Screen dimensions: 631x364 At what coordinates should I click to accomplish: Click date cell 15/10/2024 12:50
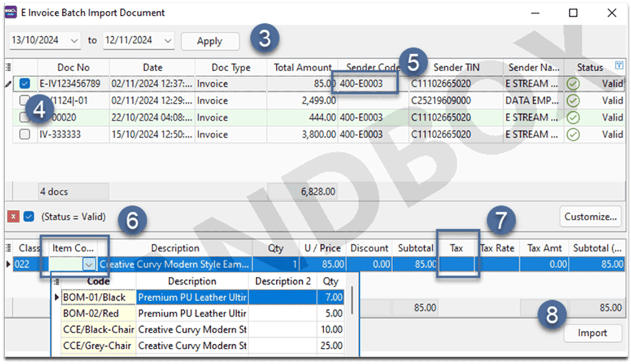point(152,134)
